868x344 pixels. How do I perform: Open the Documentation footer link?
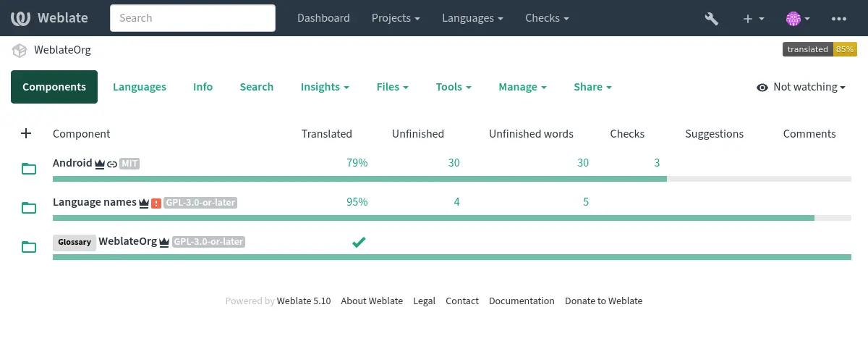click(522, 301)
